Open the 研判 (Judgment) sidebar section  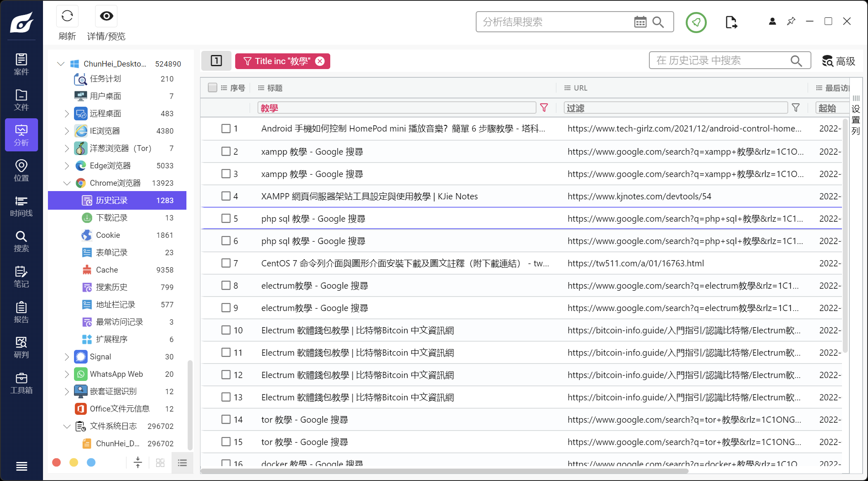pyautogui.click(x=21, y=347)
